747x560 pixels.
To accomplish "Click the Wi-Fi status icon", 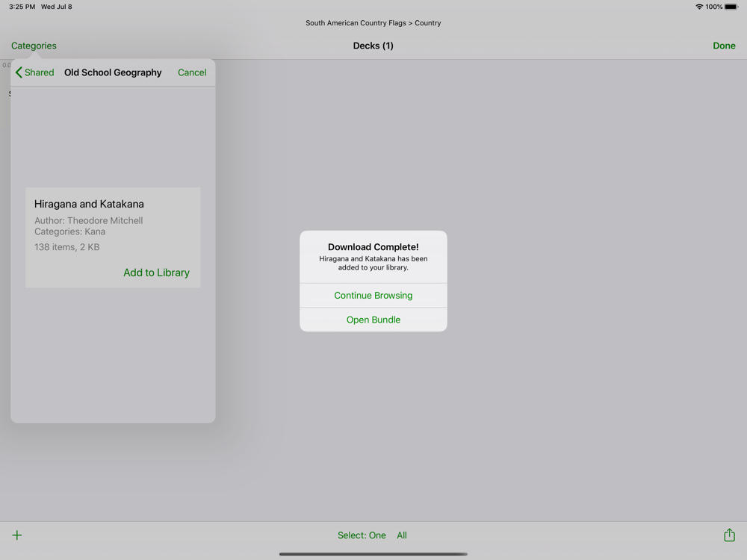I will tap(699, 7).
